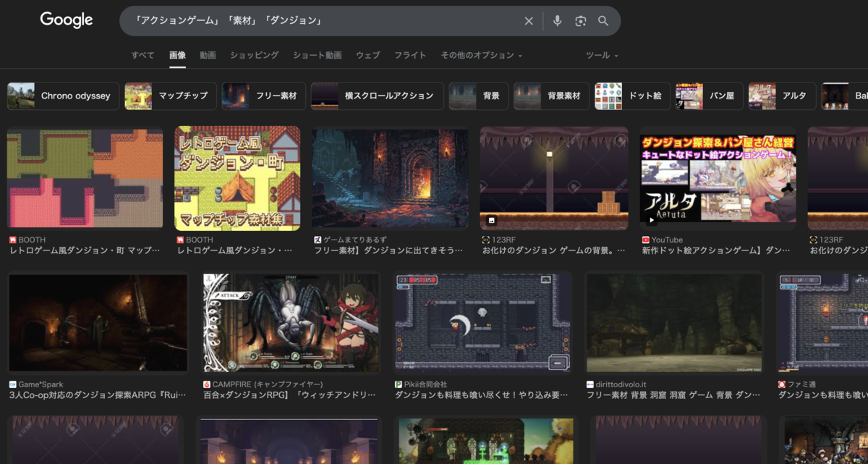This screenshot has height=464, width=868.
Task: Click the Game*Spark source favicon
Action: click(x=12, y=384)
